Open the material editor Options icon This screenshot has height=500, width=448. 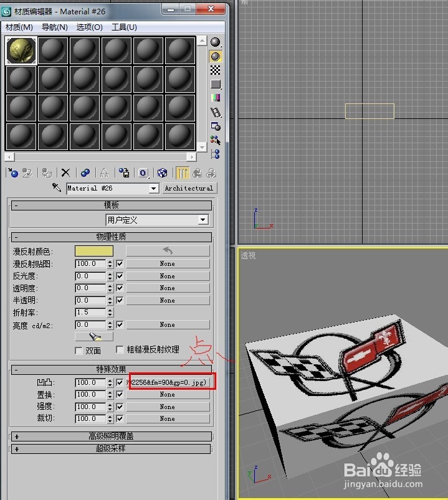tap(216, 126)
